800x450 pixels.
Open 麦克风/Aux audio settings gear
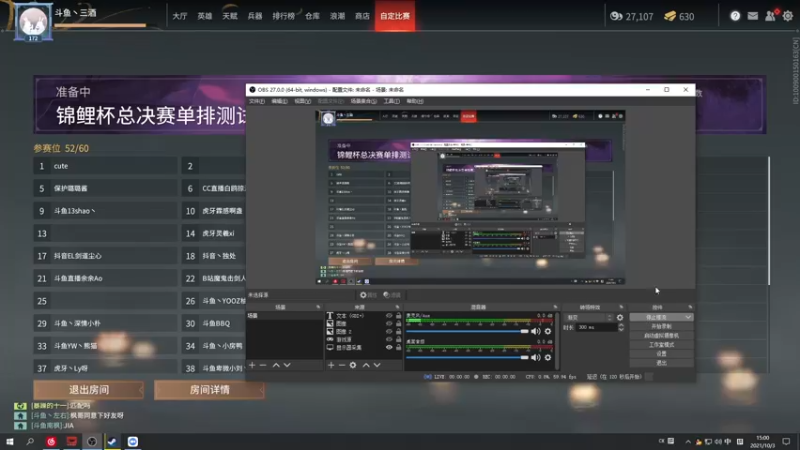click(548, 332)
